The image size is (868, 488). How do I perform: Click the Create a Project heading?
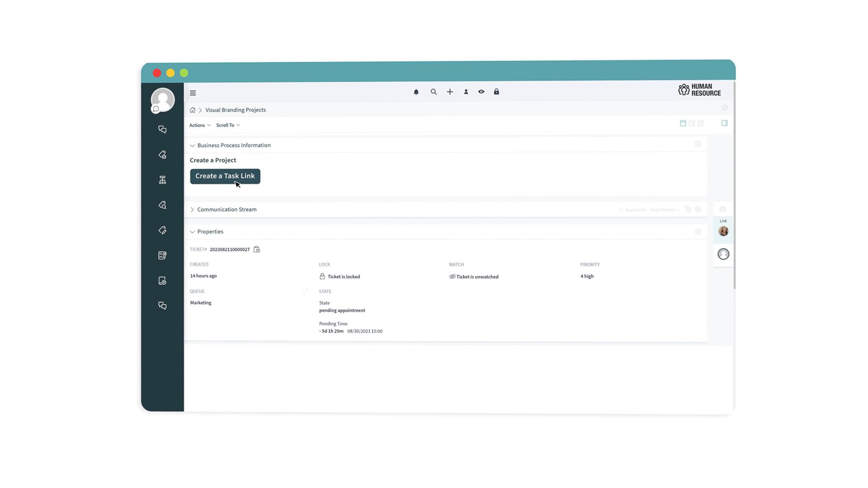(213, 160)
